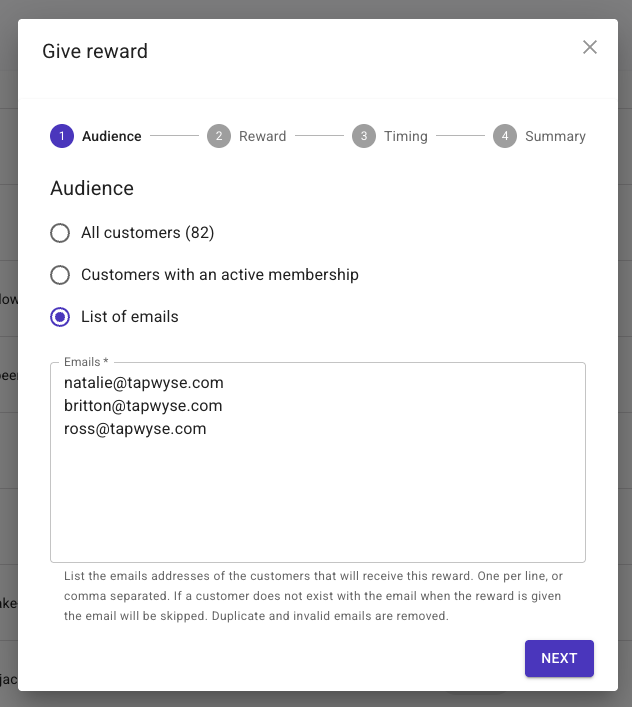This screenshot has width=632, height=707.
Task: Open the Audience step label
Action: click(112, 136)
